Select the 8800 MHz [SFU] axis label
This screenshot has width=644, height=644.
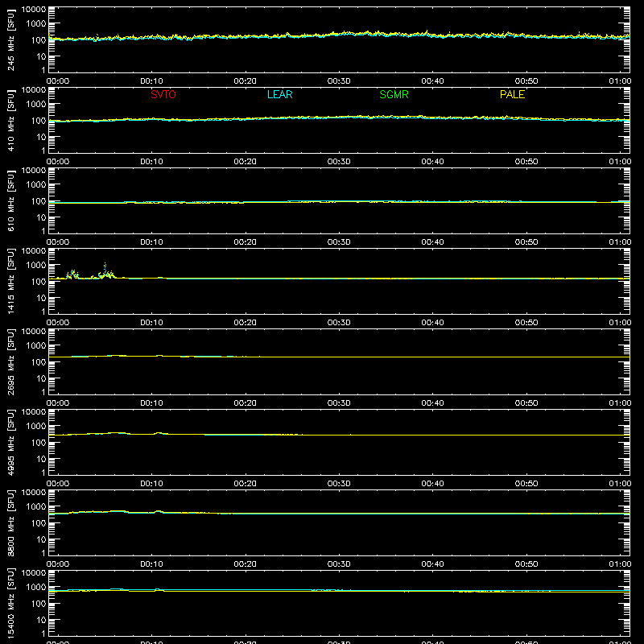click(x=11, y=522)
